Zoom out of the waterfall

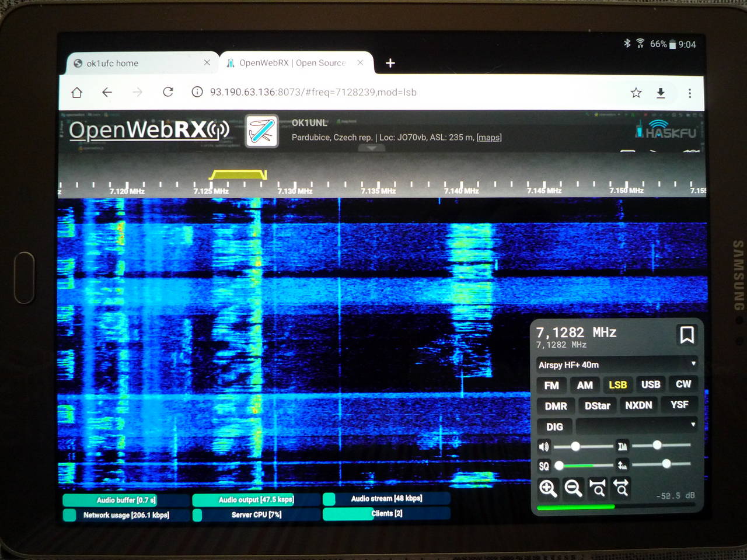click(x=573, y=488)
